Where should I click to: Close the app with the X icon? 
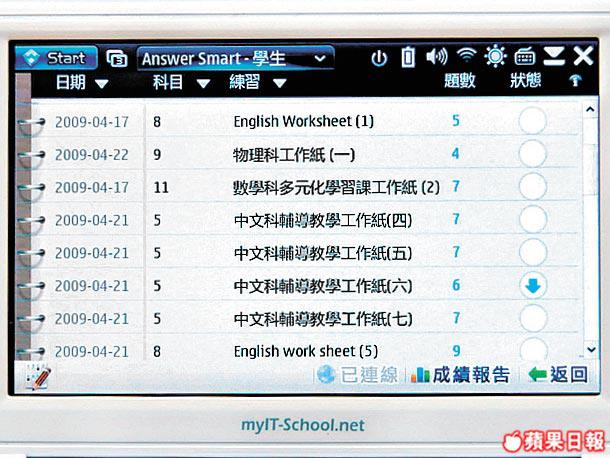(583, 56)
